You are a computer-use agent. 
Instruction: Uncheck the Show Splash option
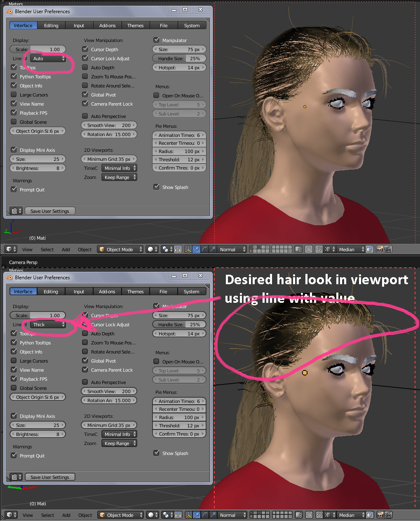[x=157, y=187]
